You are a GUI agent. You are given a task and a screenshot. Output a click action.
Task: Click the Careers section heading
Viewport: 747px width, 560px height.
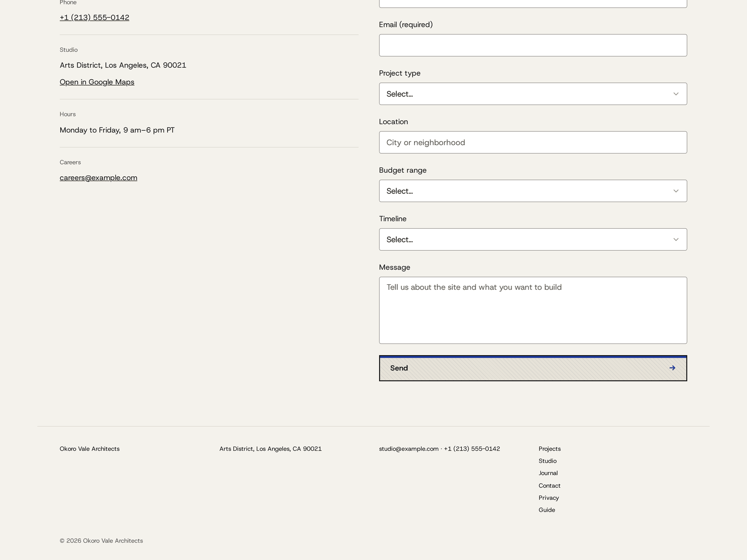point(70,162)
